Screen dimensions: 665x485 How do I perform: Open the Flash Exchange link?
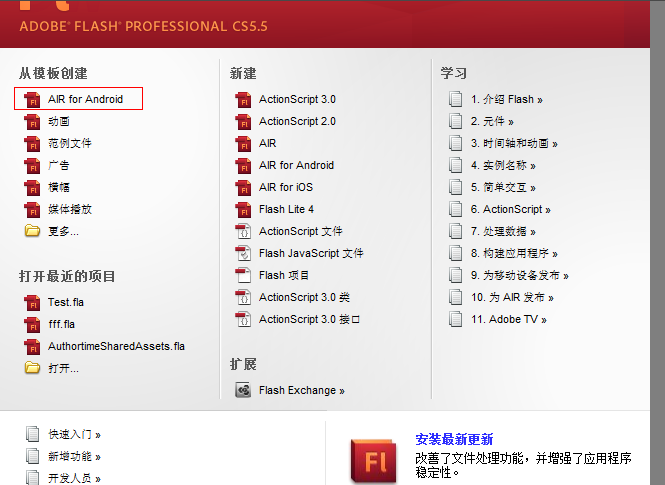302,390
